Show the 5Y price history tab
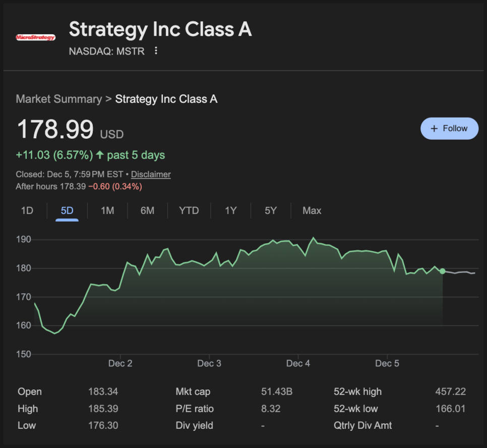This screenshot has height=448, width=487. (x=271, y=211)
